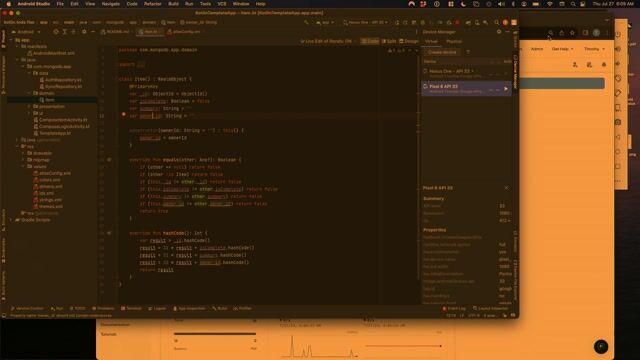Click the hide project panel minus icon
This screenshot has height=360, width=640.
click(x=93, y=31)
